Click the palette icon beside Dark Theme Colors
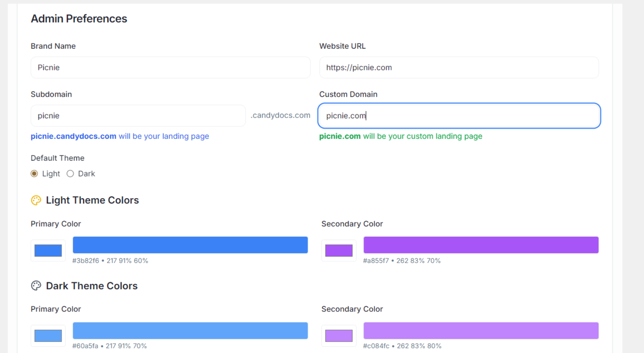Image resolution: width=644 pixels, height=353 pixels. click(x=36, y=286)
